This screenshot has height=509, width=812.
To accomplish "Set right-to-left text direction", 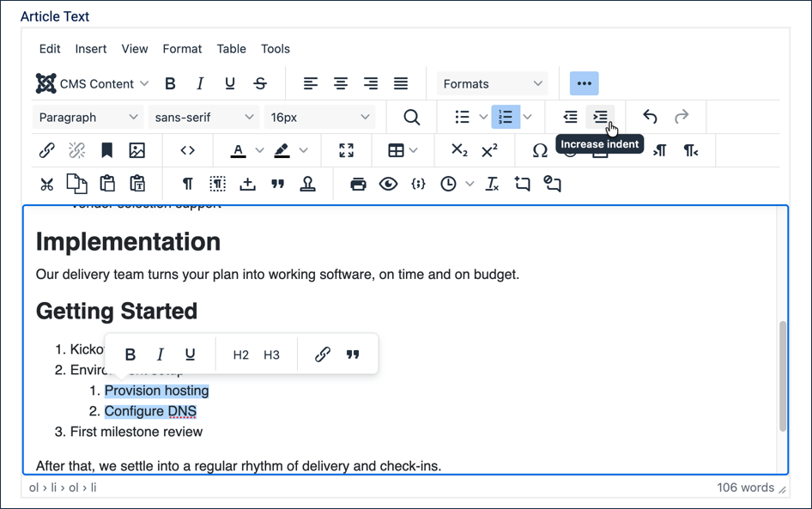I will [x=690, y=151].
